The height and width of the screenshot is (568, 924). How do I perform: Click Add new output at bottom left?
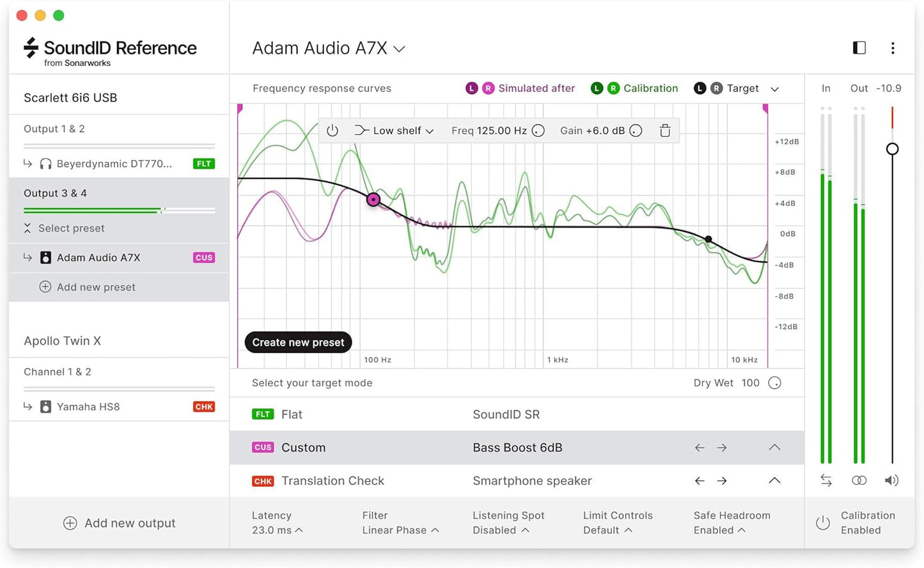[119, 523]
